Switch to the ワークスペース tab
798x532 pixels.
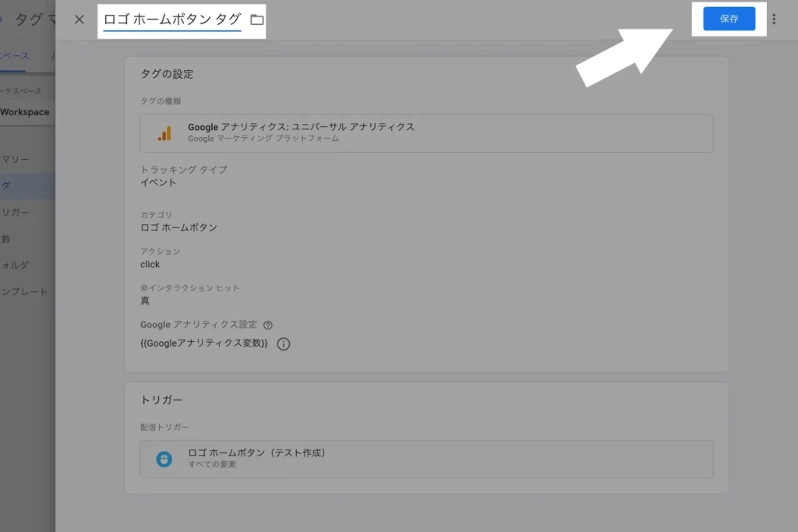click(14, 56)
